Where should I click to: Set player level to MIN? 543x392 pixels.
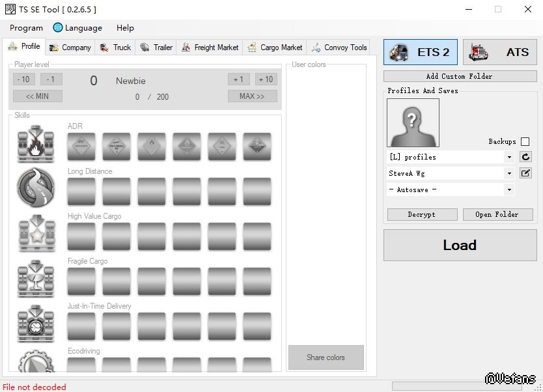click(x=38, y=96)
